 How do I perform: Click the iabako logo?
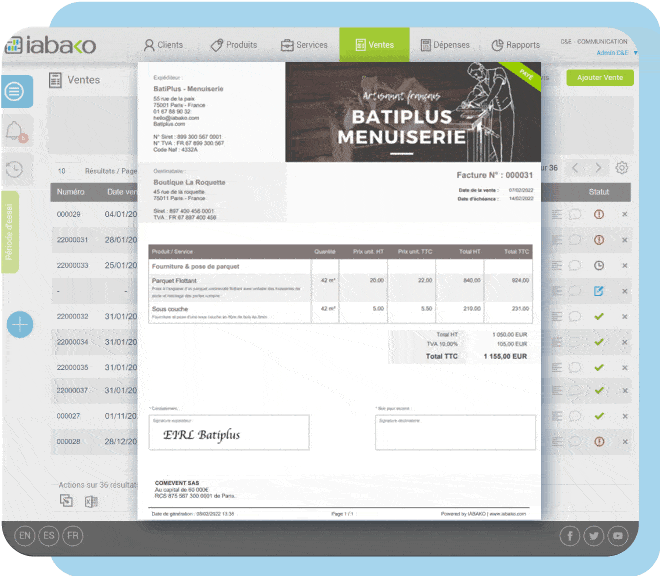51,45
